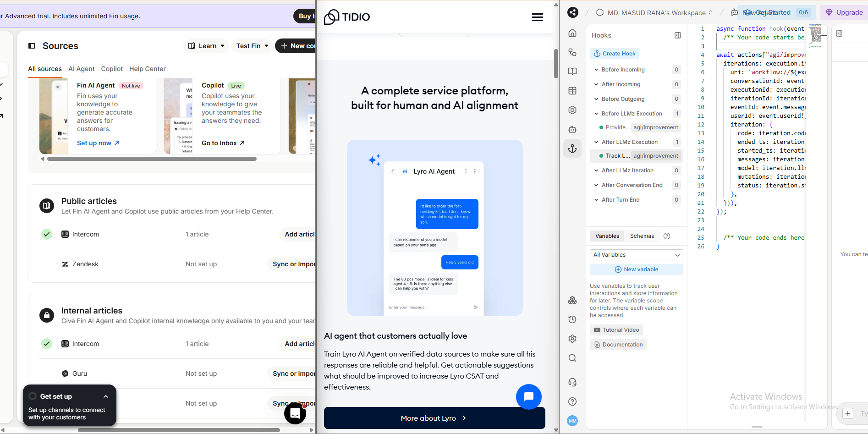Open the All Variables dropdown
The image size is (868, 434).
636,254
